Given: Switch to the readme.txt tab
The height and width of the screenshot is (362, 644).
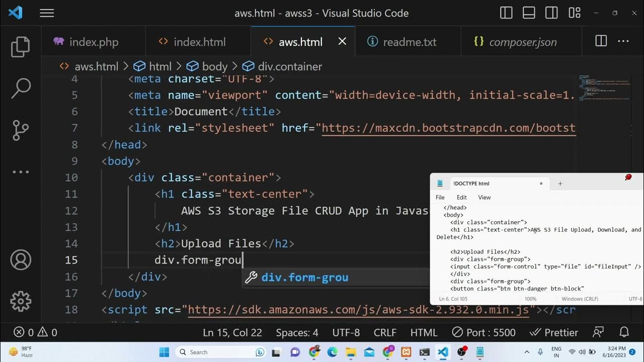Looking at the screenshot, I should coord(409,42).
